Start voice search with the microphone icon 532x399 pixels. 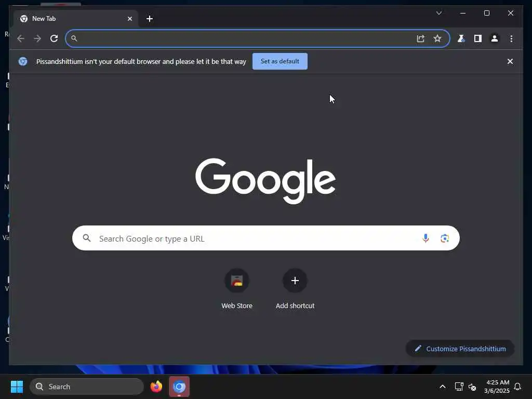pos(425,238)
